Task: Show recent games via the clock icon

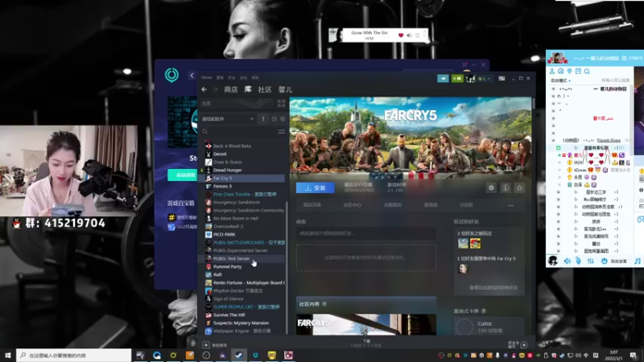Action: pos(274,119)
